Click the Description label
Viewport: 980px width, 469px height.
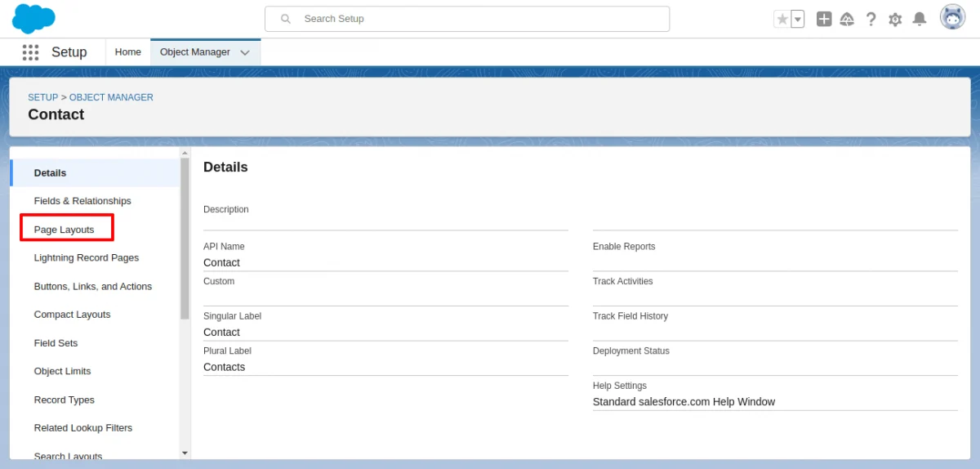[226, 210]
